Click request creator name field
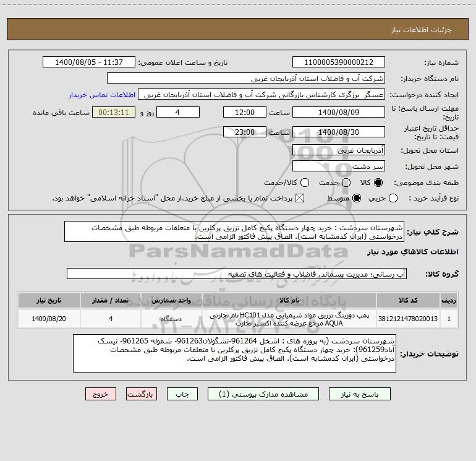The image size is (476, 461). coord(261,95)
